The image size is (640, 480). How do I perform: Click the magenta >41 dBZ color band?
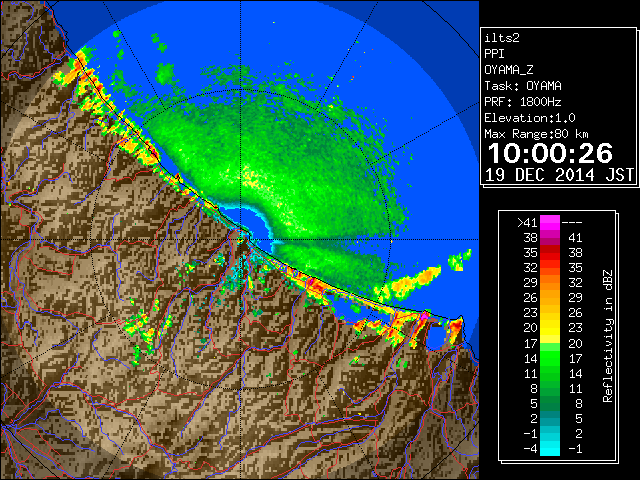[550, 223]
